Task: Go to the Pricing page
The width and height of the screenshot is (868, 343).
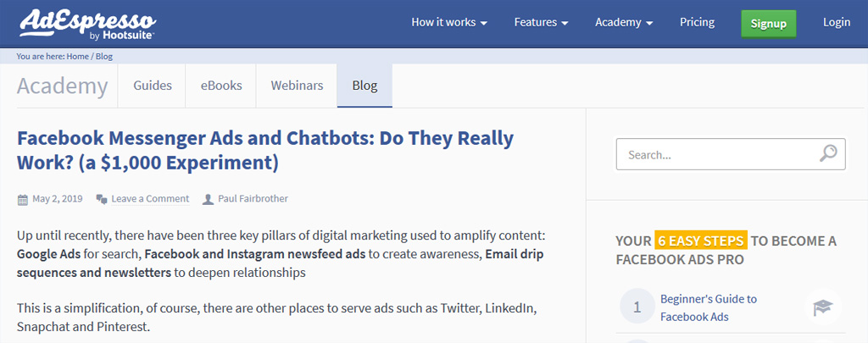Action: 697,22
